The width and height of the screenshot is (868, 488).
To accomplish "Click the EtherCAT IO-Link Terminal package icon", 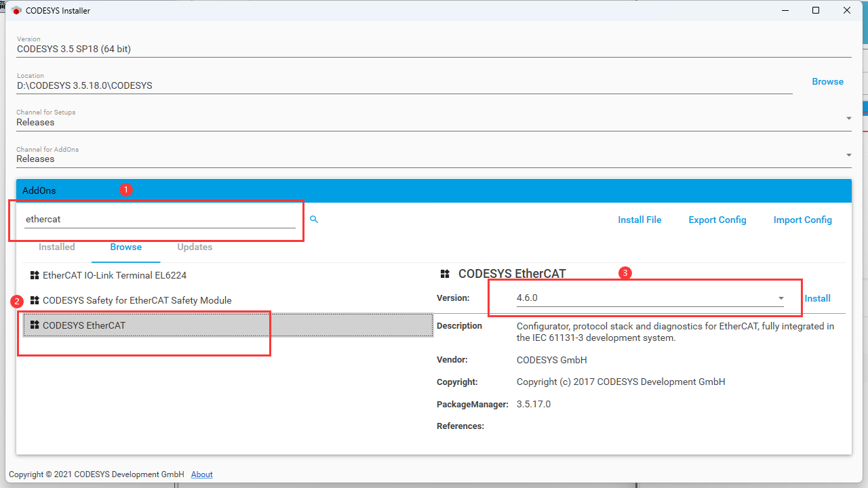I will (x=35, y=275).
